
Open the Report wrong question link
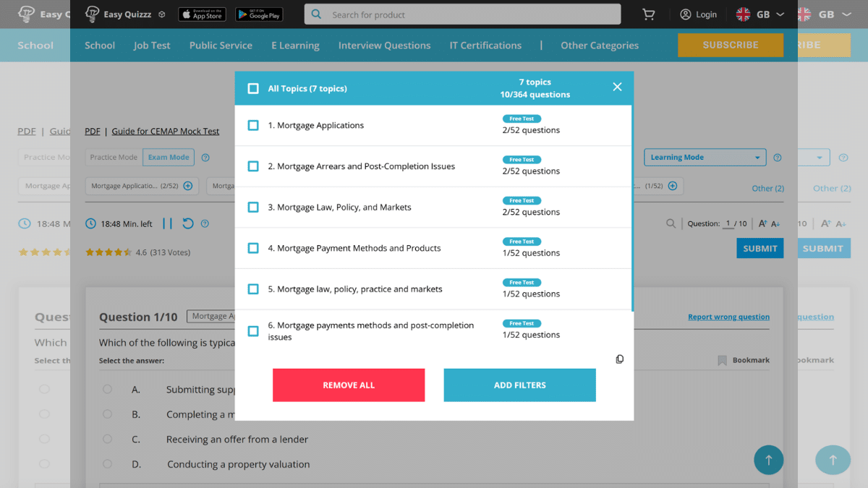(728, 317)
